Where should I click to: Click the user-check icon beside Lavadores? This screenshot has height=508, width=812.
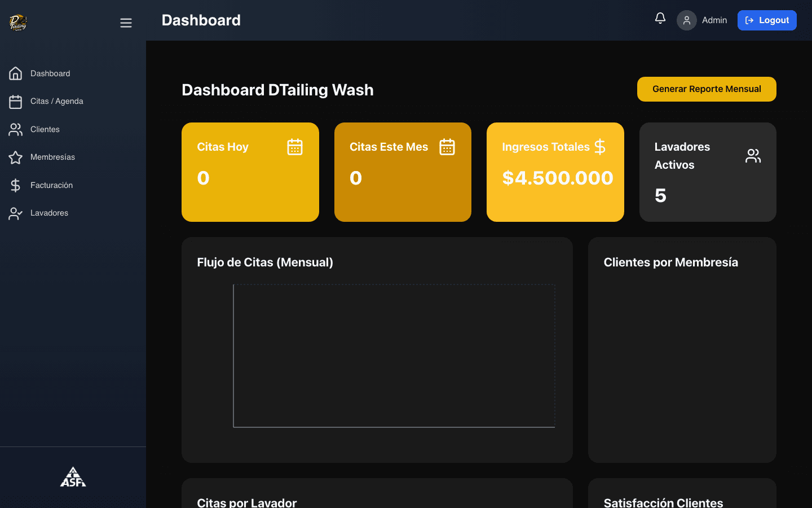tap(16, 213)
